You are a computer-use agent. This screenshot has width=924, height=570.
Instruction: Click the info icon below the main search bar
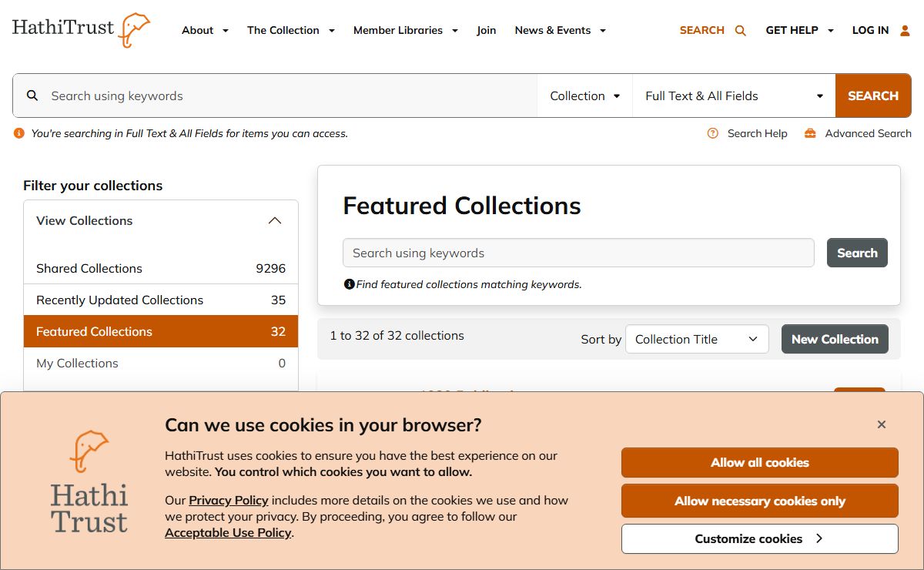pos(19,133)
